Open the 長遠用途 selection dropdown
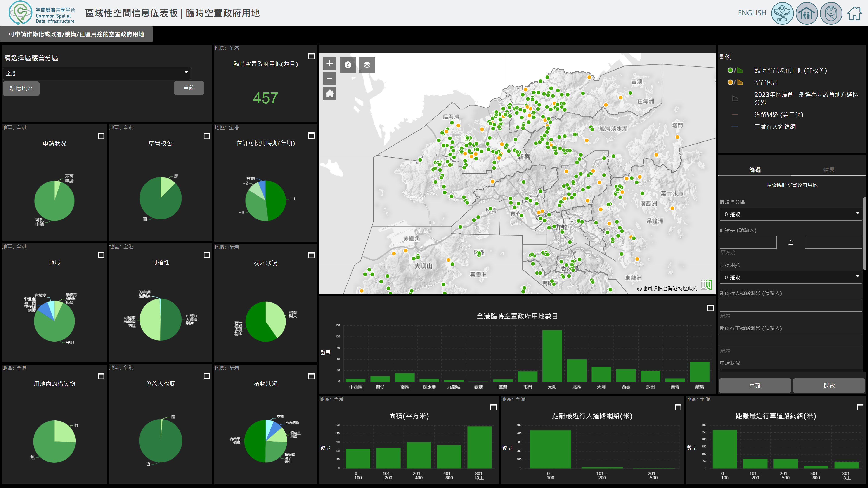 790,277
